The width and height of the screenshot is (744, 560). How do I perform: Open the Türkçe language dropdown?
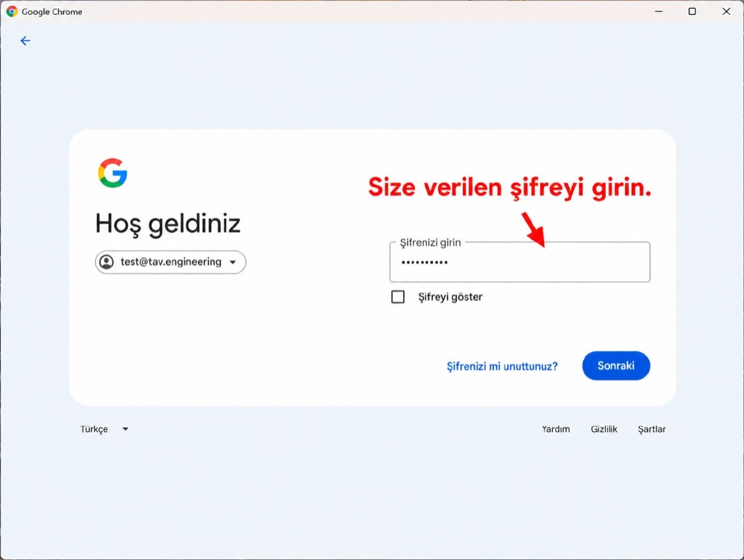click(x=104, y=429)
